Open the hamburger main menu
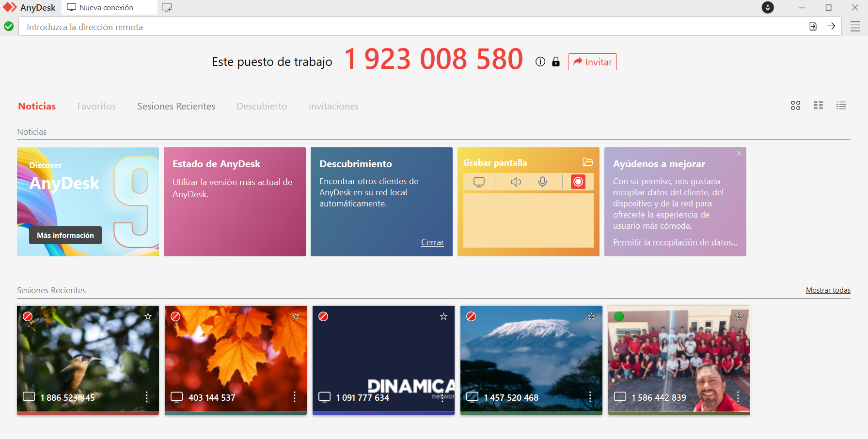This screenshot has width=868, height=439. [x=855, y=27]
